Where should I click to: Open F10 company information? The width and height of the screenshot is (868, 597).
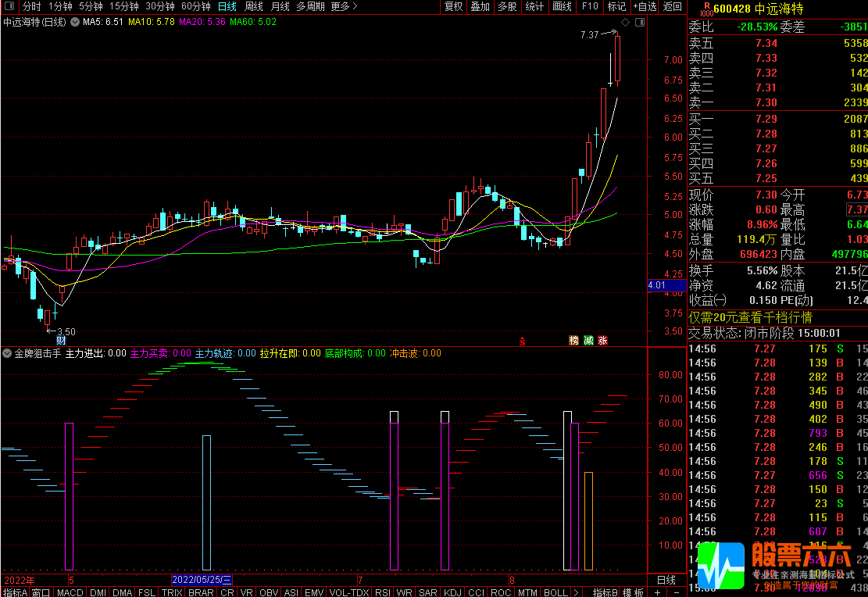(590, 6)
